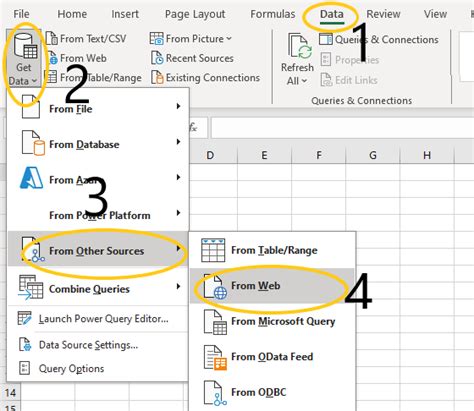Click Queries & Connections button label
The height and width of the screenshot is (411, 474).
[387, 40]
